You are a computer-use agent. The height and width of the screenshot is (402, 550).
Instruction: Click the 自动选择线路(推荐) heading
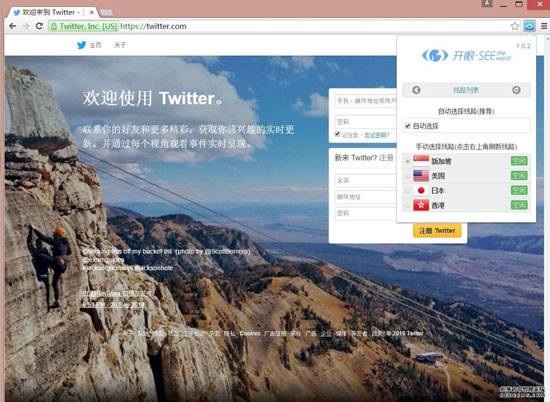pos(466,111)
